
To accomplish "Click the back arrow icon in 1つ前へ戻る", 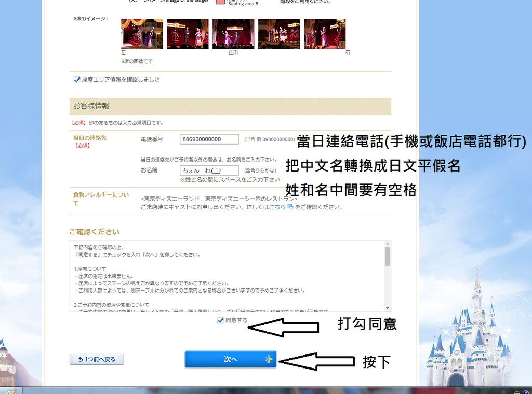I will pyautogui.click(x=81, y=359).
